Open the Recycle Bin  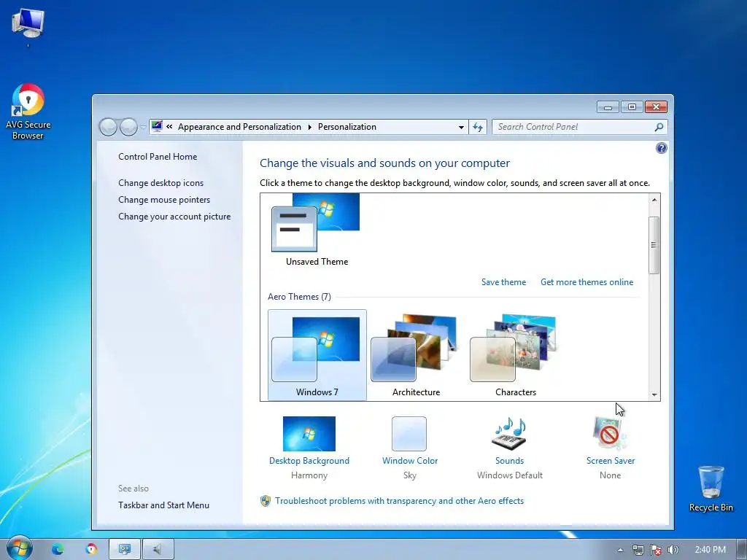(711, 489)
